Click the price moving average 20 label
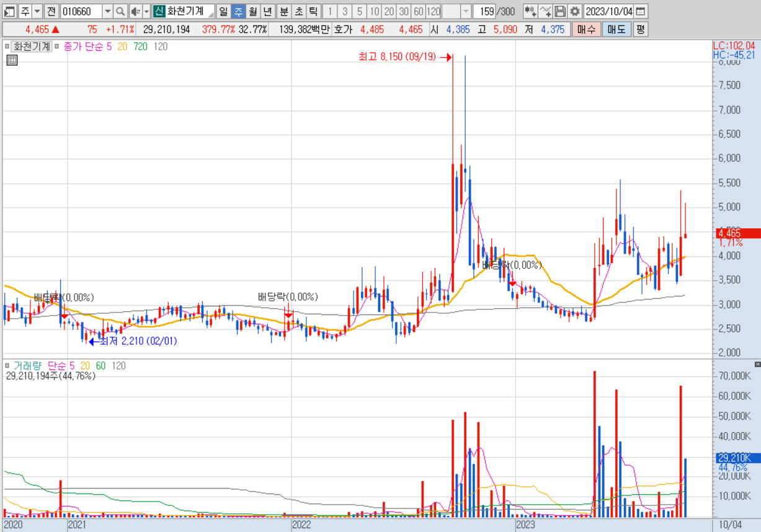The image size is (761, 532). tap(122, 46)
